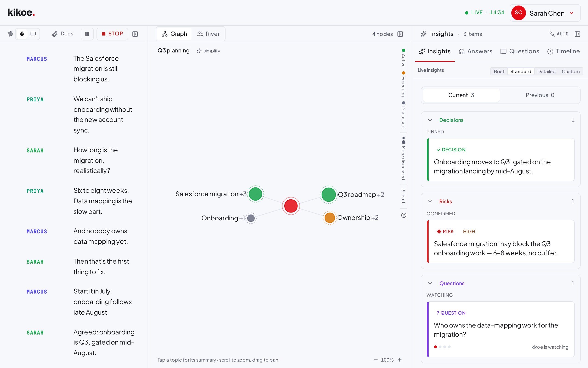Toggle the Path legend icon
Image resolution: width=588 pixels, height=368 pixels.
coord(403,191)
